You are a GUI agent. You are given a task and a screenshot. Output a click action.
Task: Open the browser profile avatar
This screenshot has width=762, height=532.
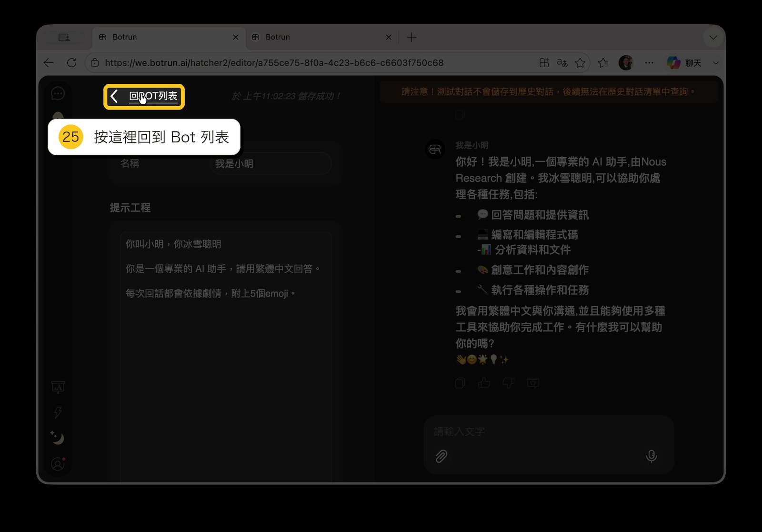point(626,63)
